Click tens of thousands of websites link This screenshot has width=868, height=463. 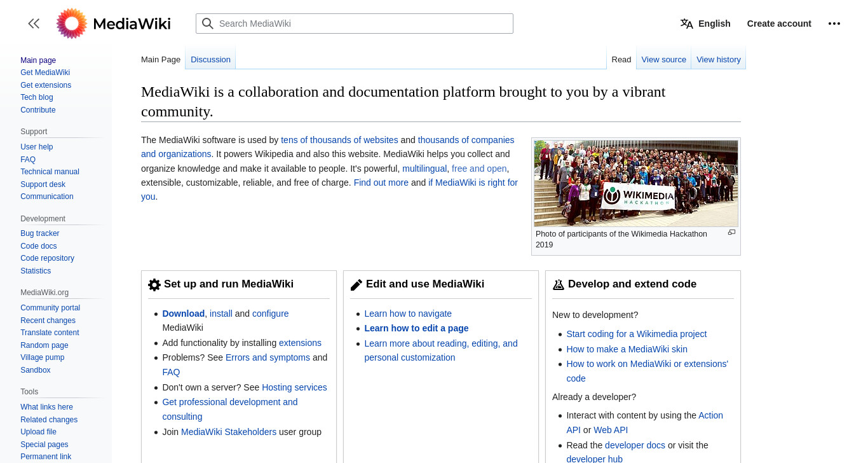click(x=339, y=140)
